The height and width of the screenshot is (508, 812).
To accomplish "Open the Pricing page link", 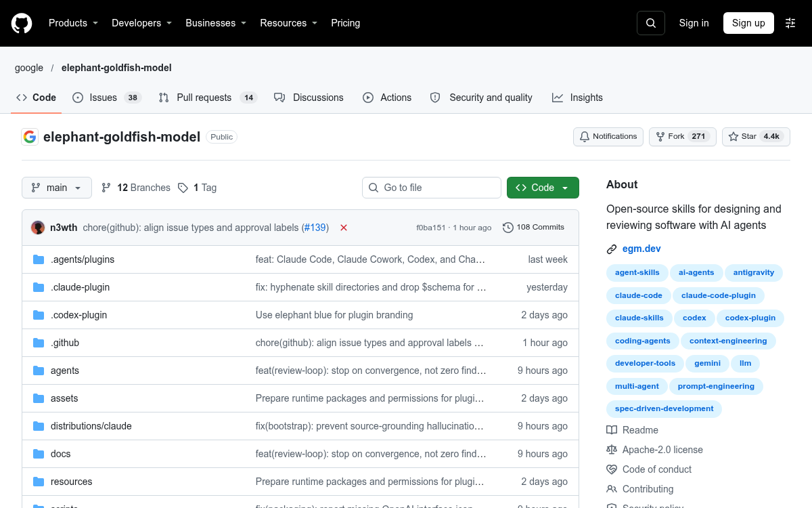I will click(x=346, y=23).
